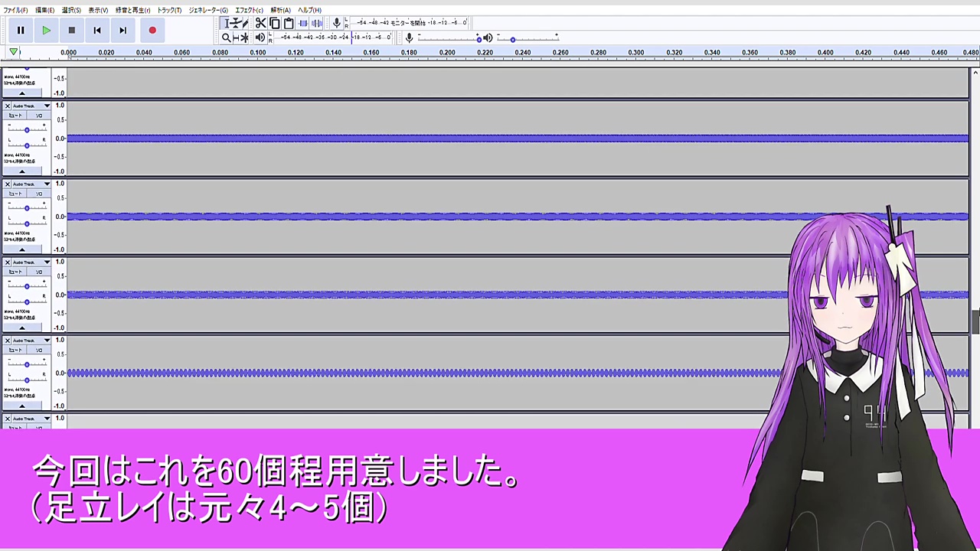
Task: Open the bottom partial track's dropdown menu
Action: click(46, 419)
